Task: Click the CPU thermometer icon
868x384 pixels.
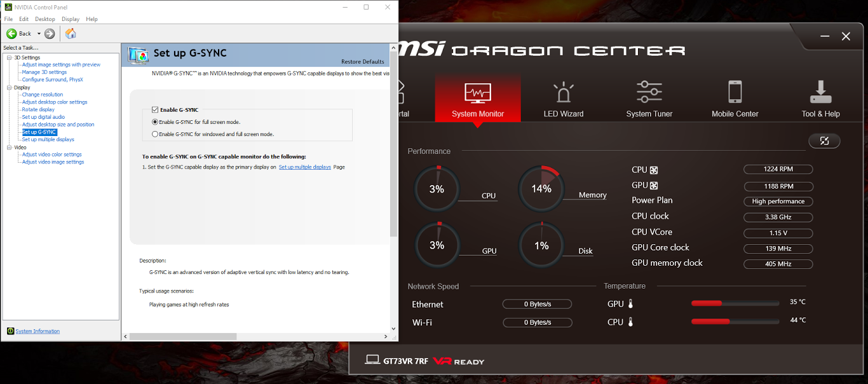Action: pos(630,322)
